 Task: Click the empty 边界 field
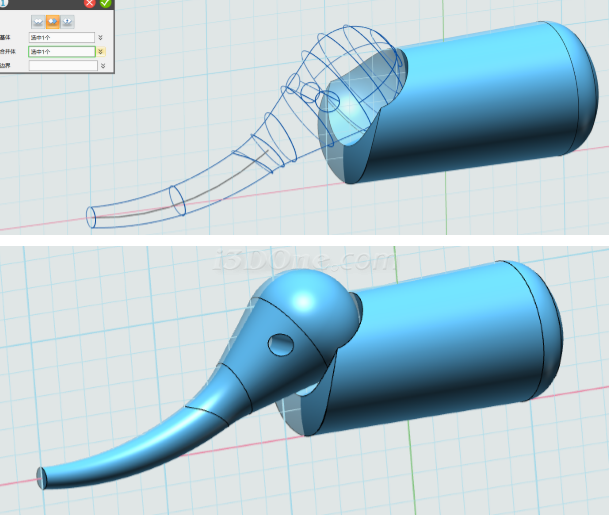(x=61, y=66)
